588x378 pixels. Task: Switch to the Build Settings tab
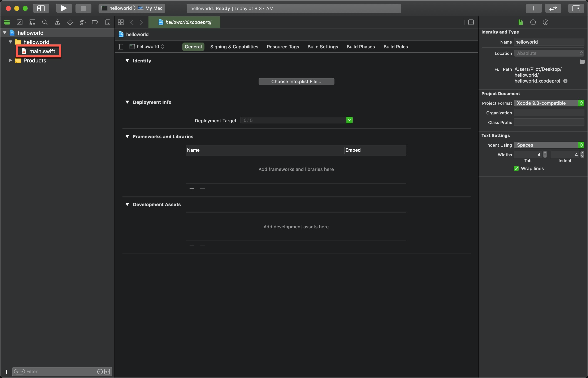coord(323,47)
